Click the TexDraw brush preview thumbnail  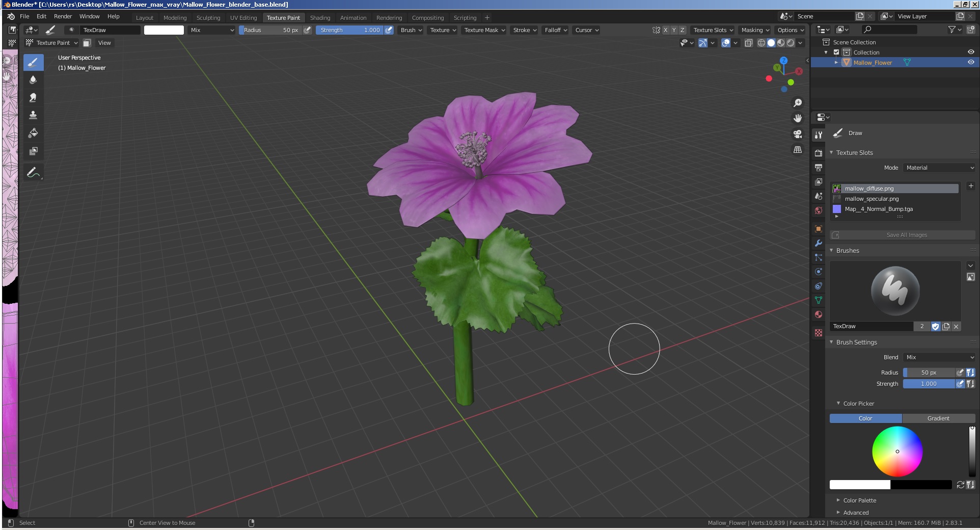click(x=895, y=291)
